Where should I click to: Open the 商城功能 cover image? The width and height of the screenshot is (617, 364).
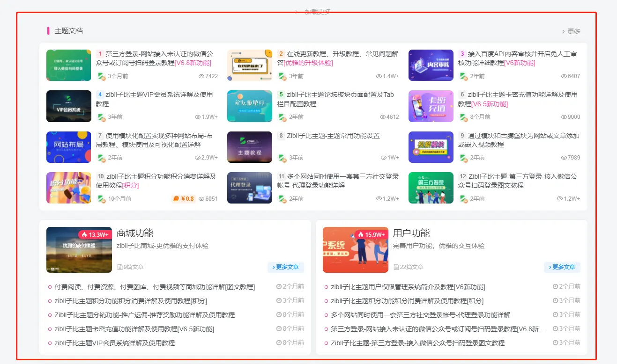(x=79, y=250)
